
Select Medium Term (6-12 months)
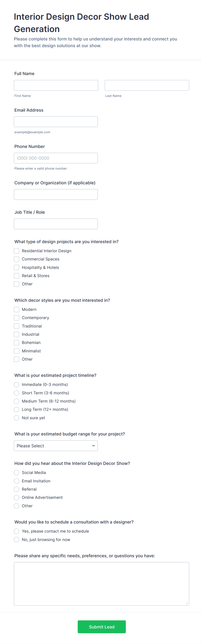(x=16, y=401)
